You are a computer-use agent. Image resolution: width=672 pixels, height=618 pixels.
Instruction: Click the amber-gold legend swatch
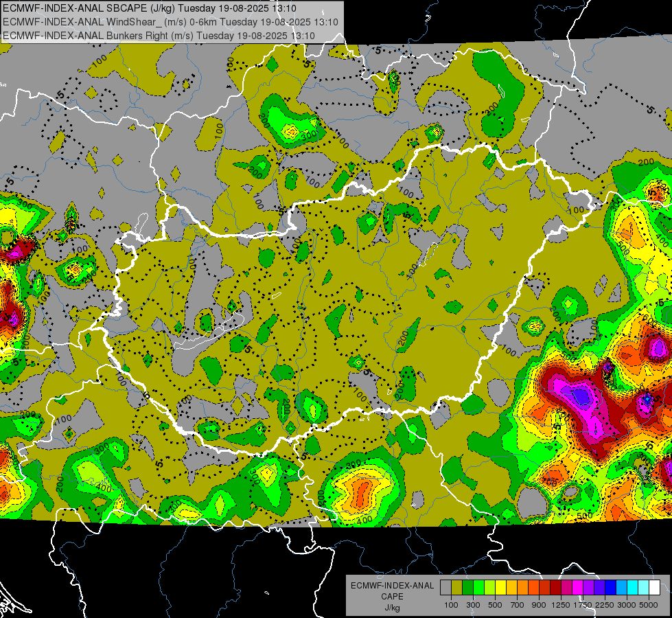click(511, 588)
